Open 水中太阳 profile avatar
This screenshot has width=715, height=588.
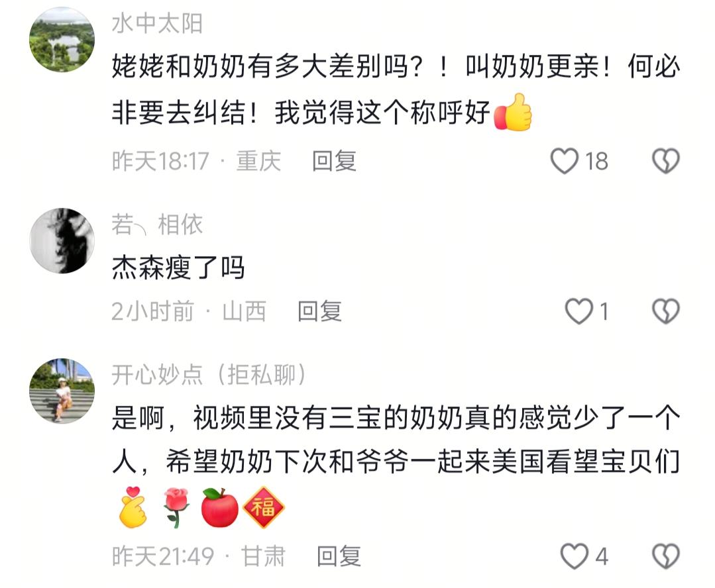pyautogui.click(x=62, y=40)
